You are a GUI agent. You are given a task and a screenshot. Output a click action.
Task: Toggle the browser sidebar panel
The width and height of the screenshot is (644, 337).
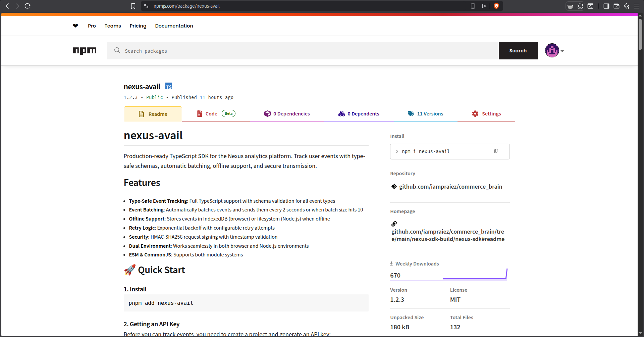tap(606, 6)
